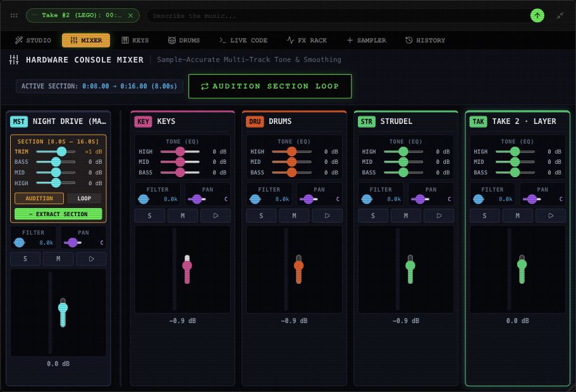Image resolution: width=576 pixels, height=392 pixels.
Task: Solo the Take 2 Layer channel
Action: coord(484,216)
